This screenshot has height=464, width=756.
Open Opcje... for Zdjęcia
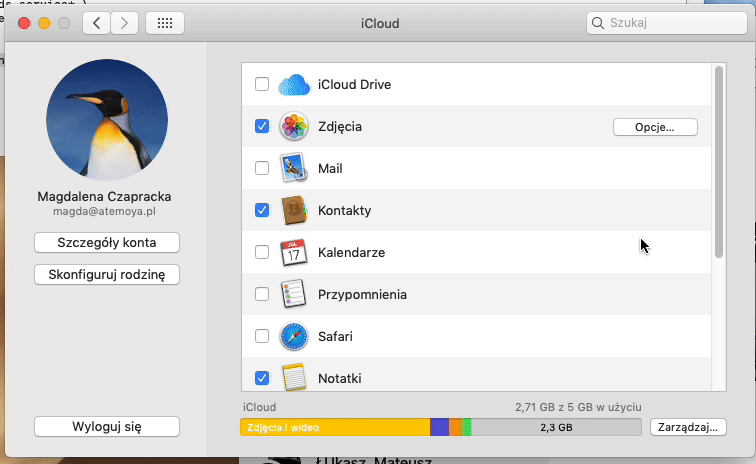655,127
